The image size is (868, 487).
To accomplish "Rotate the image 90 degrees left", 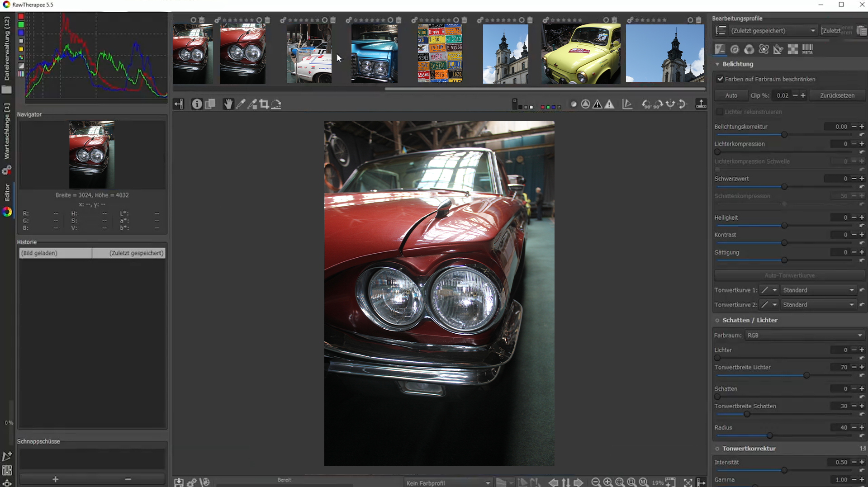I will pos(646,104).
